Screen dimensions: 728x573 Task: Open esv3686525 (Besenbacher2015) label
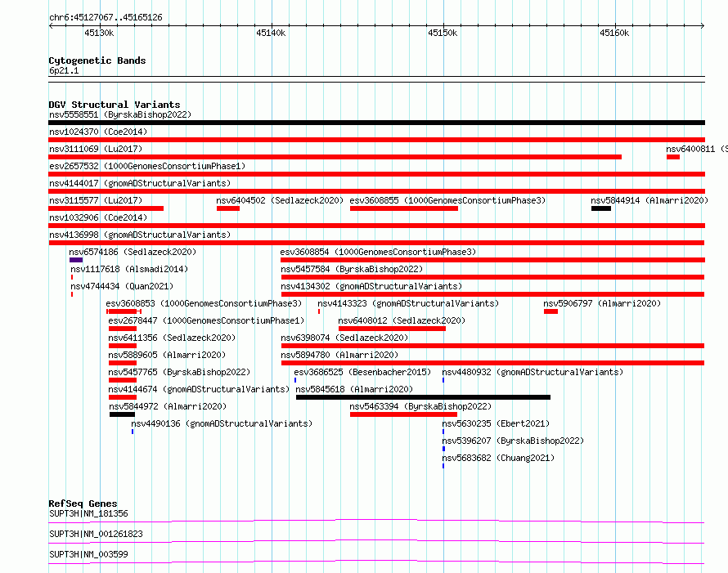point(362,372)
